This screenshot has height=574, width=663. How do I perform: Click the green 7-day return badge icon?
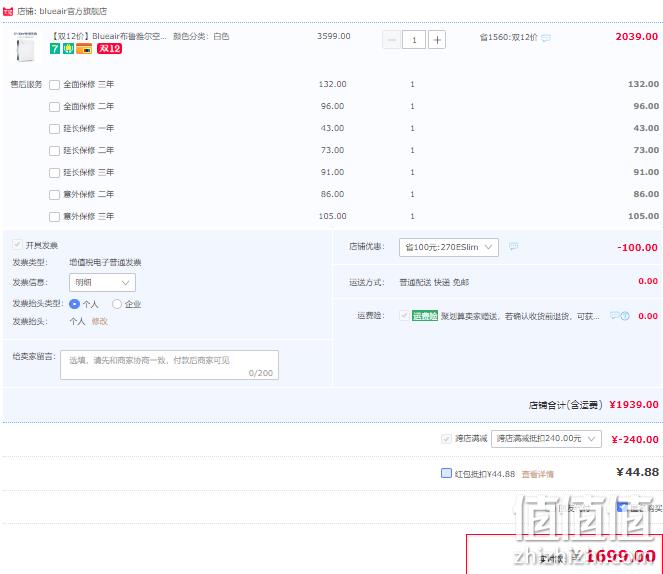tap(55, 49)
